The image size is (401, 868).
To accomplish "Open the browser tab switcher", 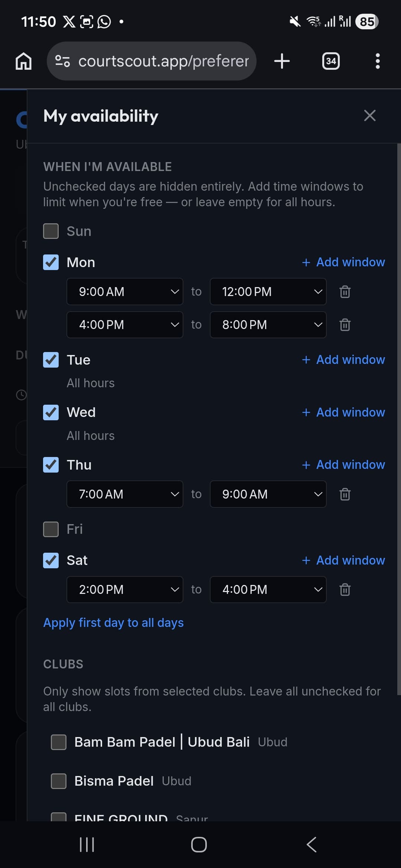I will (x=330, y=61).
